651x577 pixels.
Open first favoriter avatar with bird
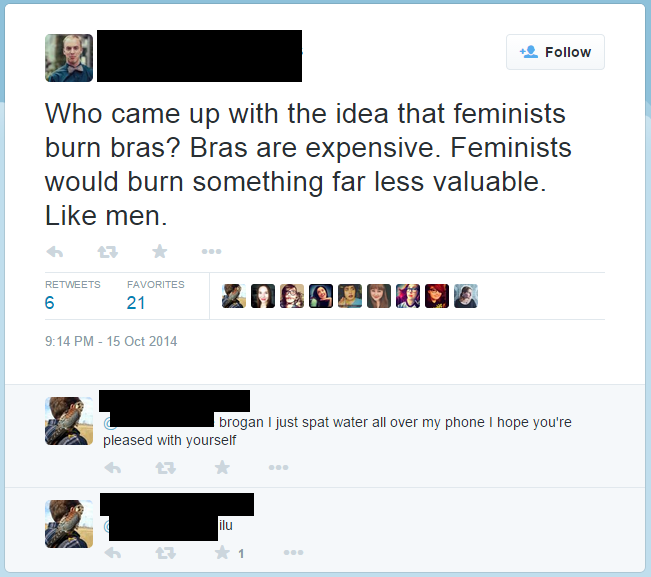234,296
